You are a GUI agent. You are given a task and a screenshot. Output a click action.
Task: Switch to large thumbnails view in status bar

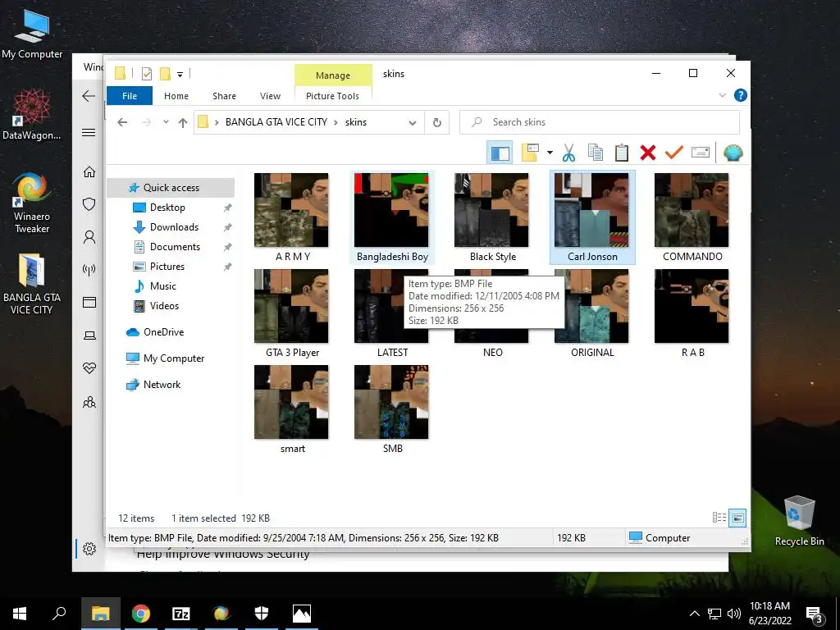pos(737,518)
